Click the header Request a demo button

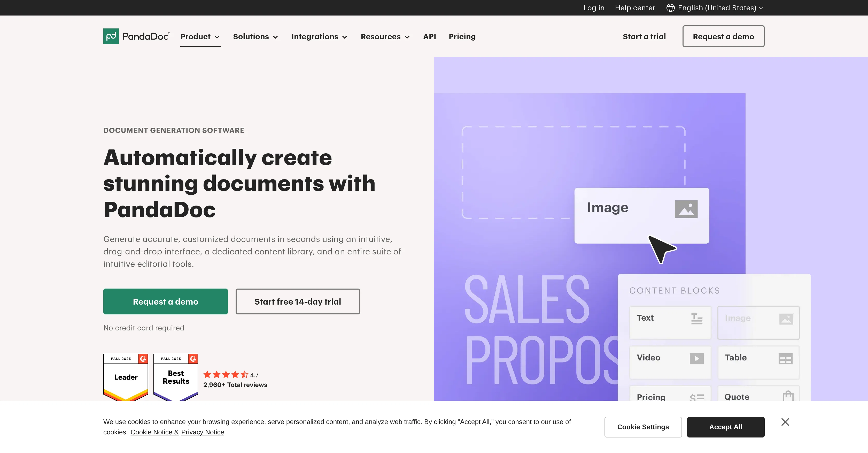[x=723, y=36]
